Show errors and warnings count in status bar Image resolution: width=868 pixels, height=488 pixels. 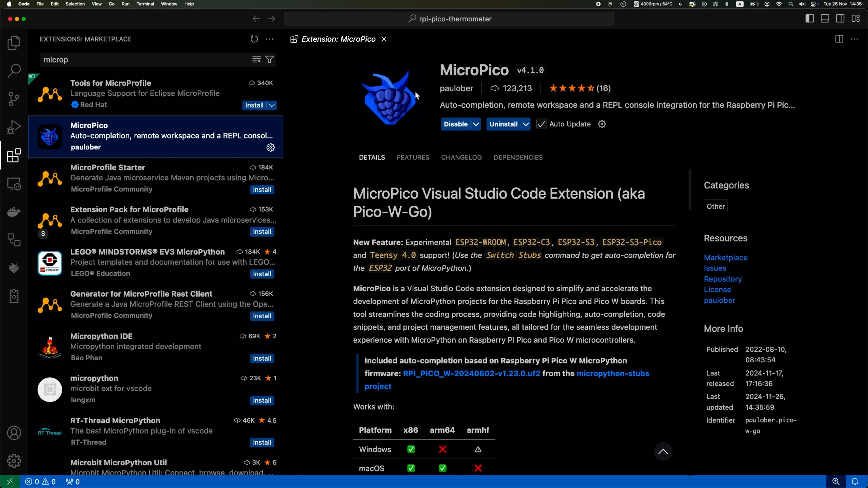pyautogui.click(x=40, y=482)
